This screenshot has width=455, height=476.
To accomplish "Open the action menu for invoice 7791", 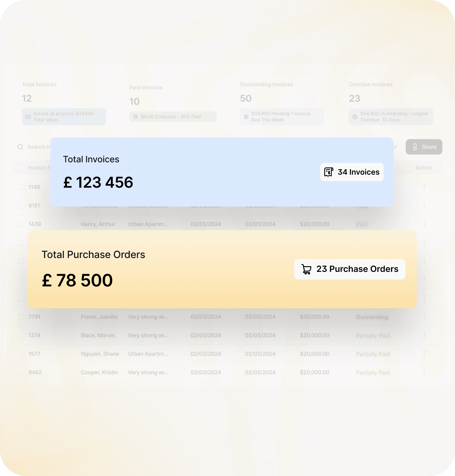I will (424, 317).
